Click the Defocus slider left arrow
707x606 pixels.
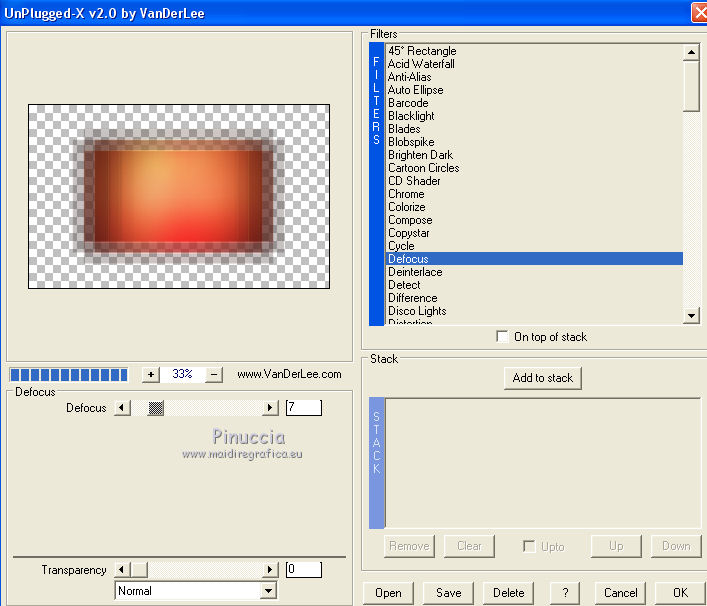coord(122,408)
